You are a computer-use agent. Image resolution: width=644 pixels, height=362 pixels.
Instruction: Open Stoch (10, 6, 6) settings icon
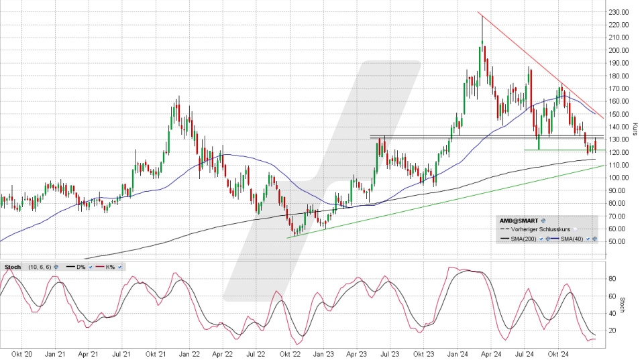coord(56,267)
